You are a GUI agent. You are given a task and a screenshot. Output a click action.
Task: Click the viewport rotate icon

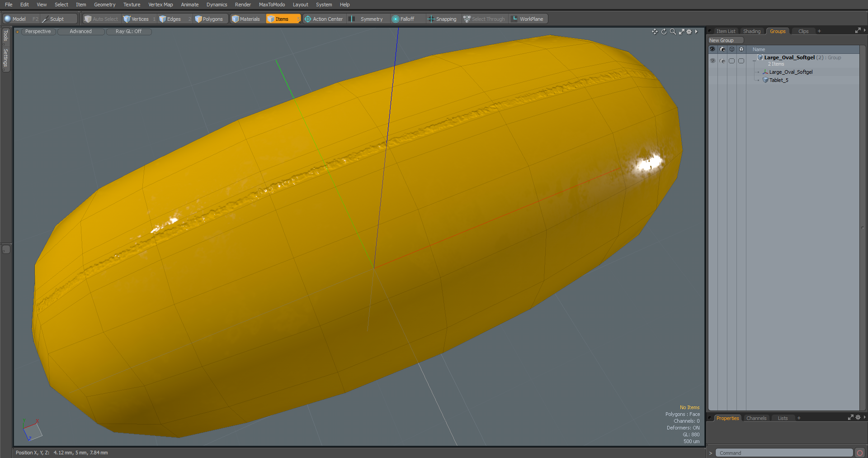click(664, 32)
